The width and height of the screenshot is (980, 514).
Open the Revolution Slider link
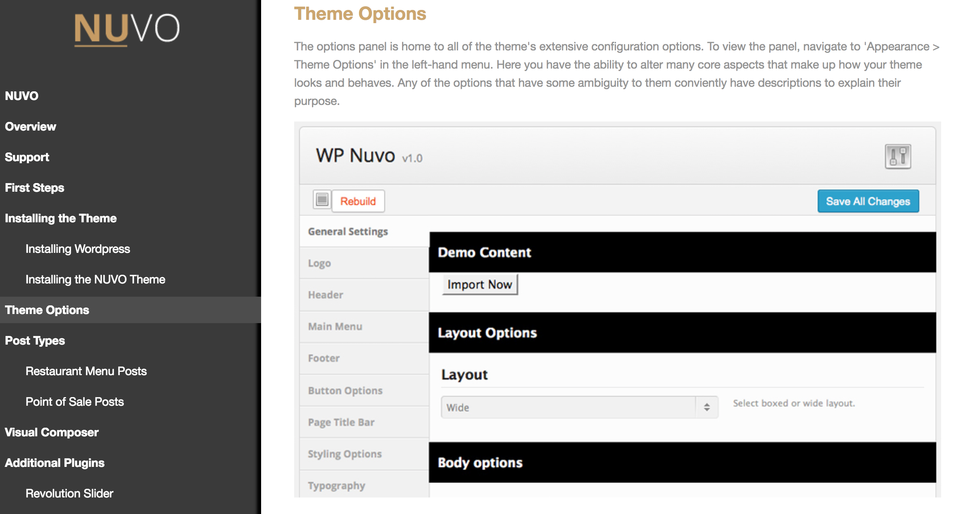pyautogui.click(x=69, y=493)
